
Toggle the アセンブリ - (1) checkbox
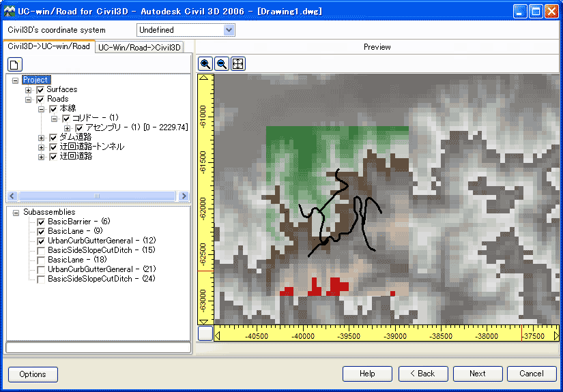(x=79, y=128)
